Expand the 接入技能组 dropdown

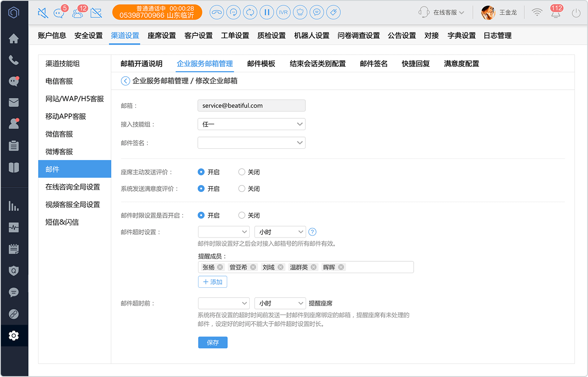tap(252, 124)
